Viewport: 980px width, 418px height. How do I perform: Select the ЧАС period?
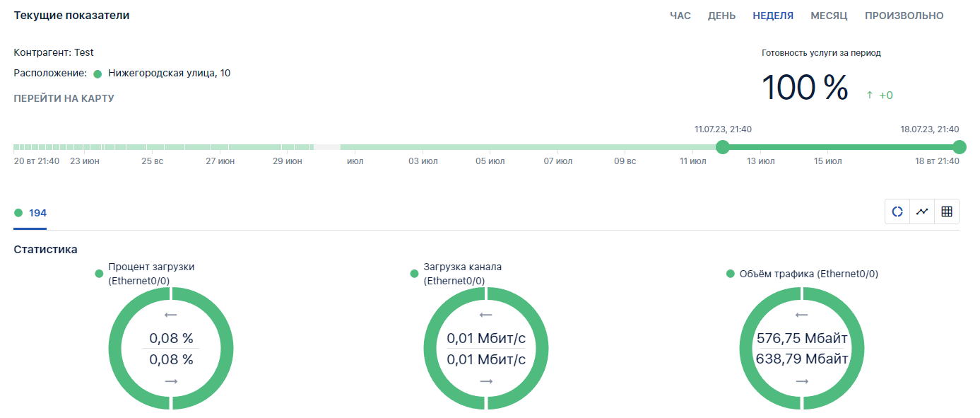680,16
